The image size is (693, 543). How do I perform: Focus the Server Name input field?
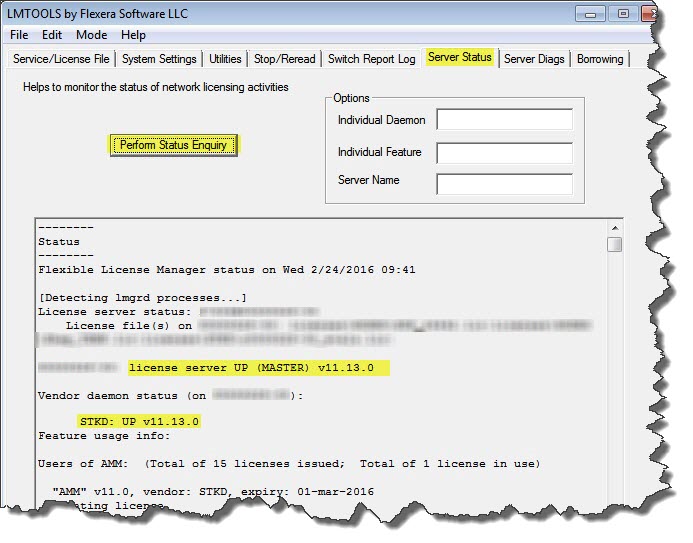(504, 184)
